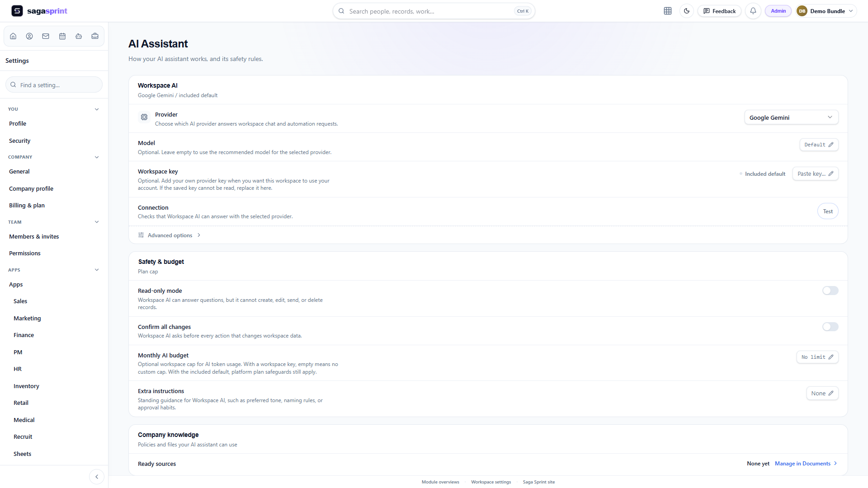
Task: Go to Billing & plan settings
Action: coord(27,205)
